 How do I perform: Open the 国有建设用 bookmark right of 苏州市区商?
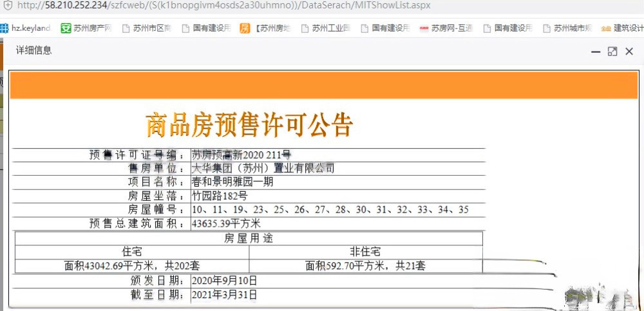coord(205,28)
